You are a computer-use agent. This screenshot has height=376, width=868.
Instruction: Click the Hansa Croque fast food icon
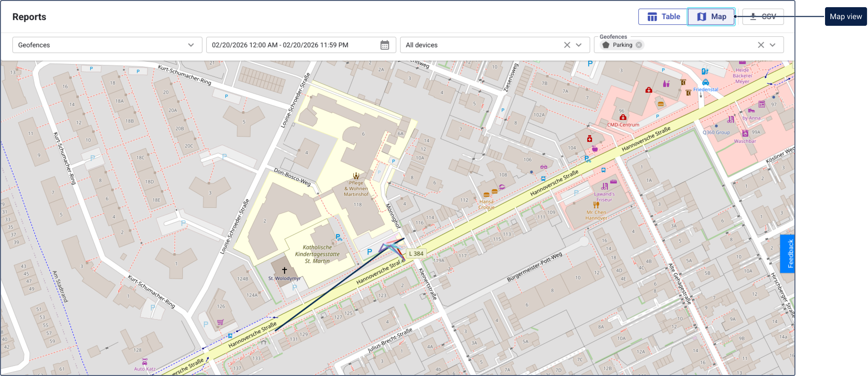point(487,195)
